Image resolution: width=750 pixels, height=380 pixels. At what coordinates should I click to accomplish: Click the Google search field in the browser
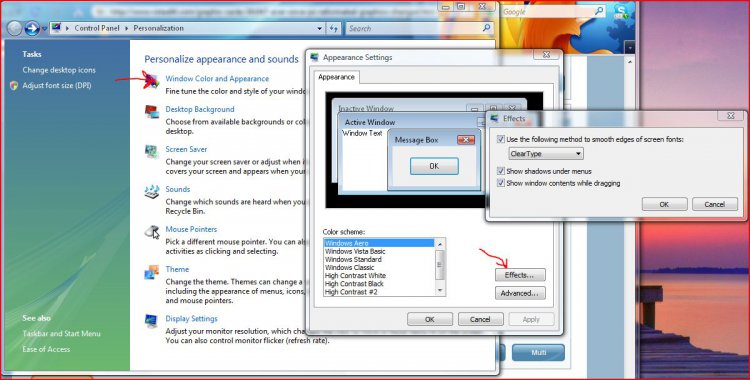point(547,11)
